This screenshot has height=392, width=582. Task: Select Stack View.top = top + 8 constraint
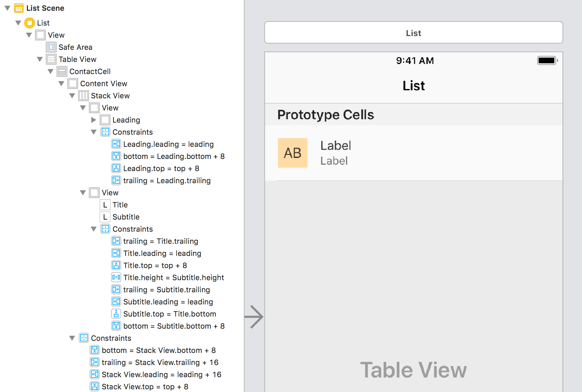click(x=145, y=387)
